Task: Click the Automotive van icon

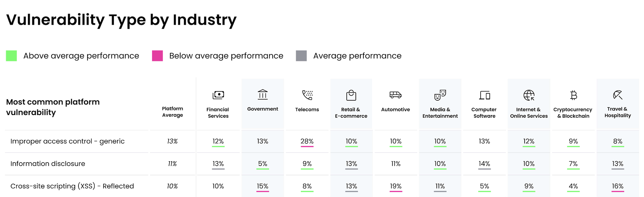Action: [395, 95]
